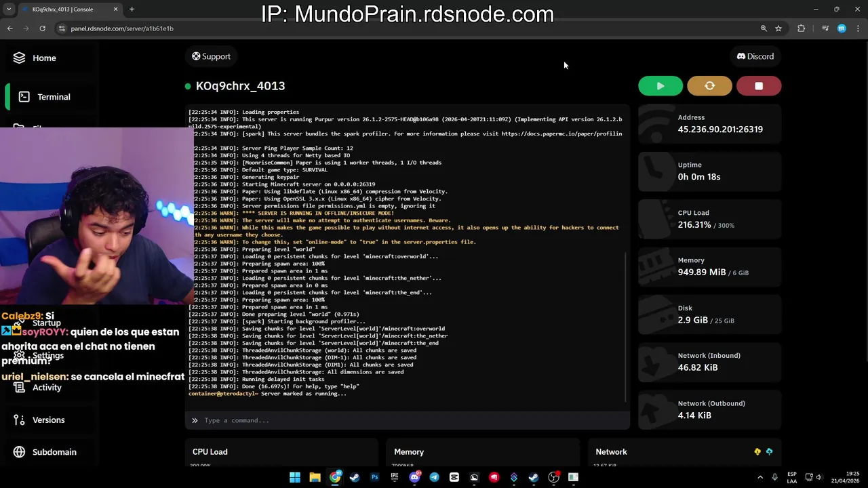Open Epic Games Launcher from the taskbar

tap(395, 477)
